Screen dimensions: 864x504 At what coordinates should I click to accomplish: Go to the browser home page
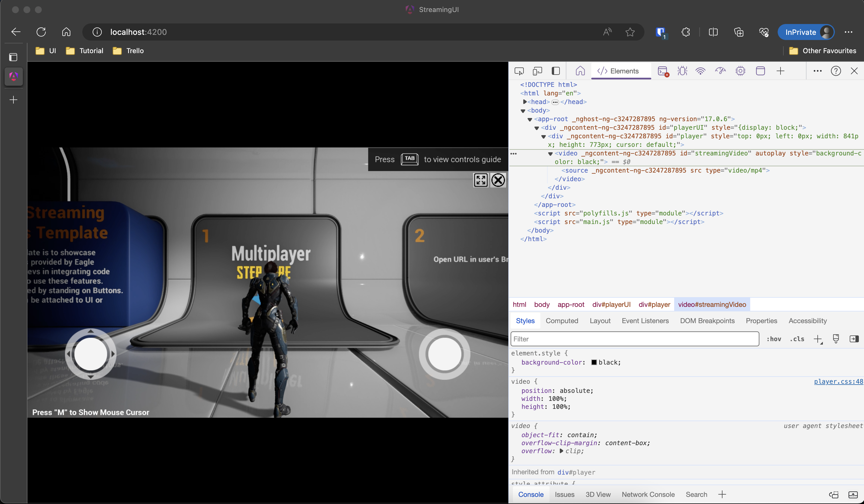(x=66, y=32)
